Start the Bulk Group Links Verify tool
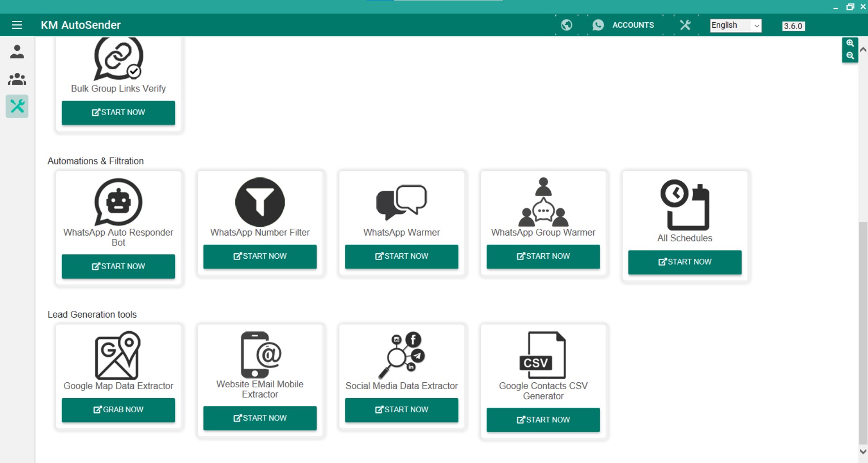The width and height of the screenshot is (868, 463). tap(118, 112)
